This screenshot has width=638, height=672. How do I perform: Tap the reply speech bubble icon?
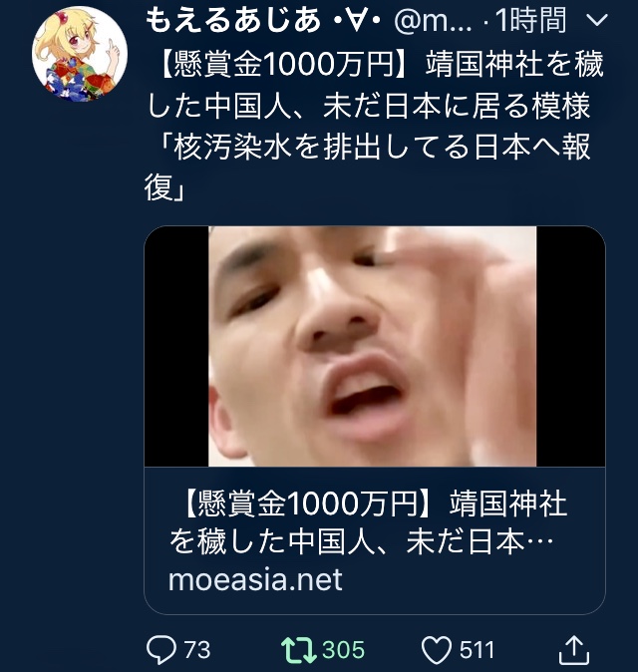pyautogui.click(x=161, y=650)
